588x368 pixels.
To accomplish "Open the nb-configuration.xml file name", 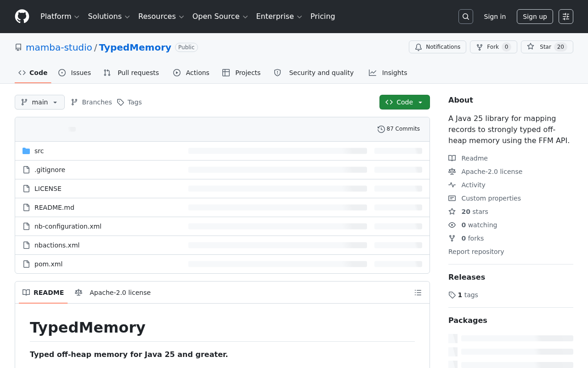I will [x=68, y=226].
